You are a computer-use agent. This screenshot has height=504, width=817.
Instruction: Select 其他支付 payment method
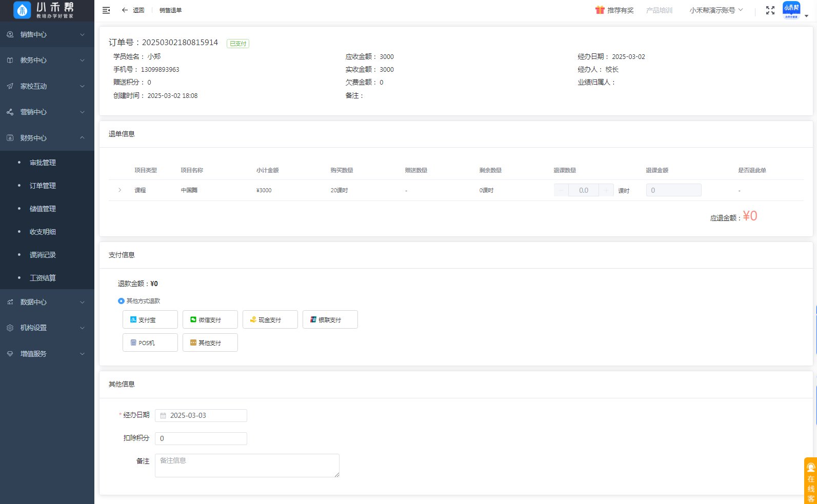[210, 342]
